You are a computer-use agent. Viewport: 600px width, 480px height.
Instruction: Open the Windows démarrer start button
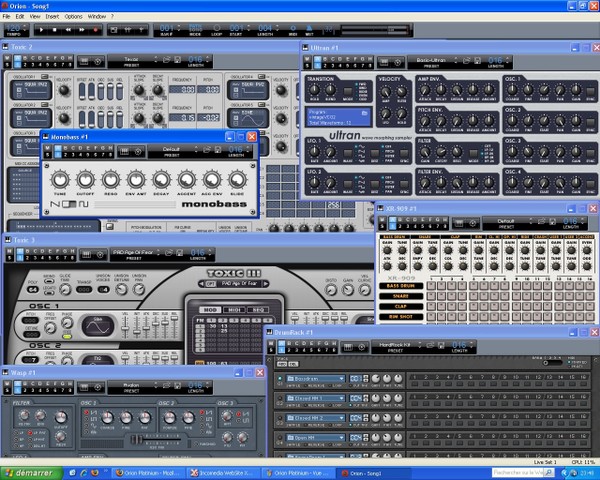pyautogui.click(x=31, y=473)
